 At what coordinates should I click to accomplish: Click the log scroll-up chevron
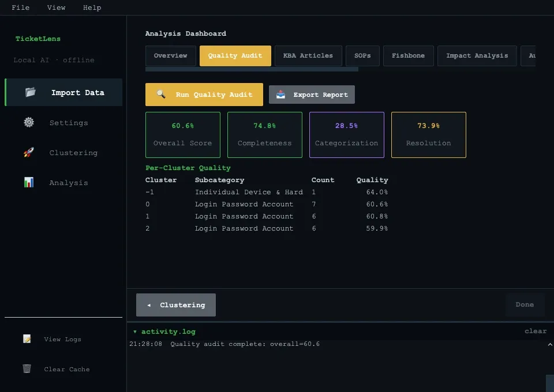pos(550,344)
